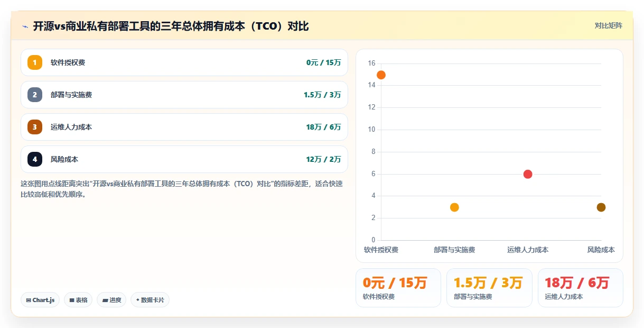
Task: Open the 风险成本 list row
Action: tap(184, 159)
